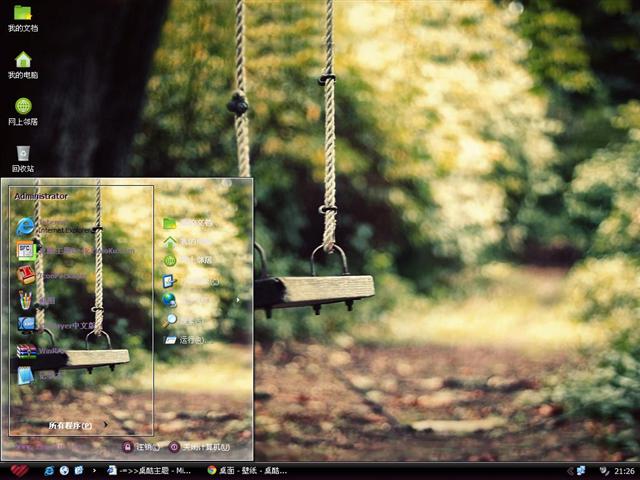Switch to the Chrome 桌面-壁纸 taskbar window
640x480 pixels.
click(247, 471)
